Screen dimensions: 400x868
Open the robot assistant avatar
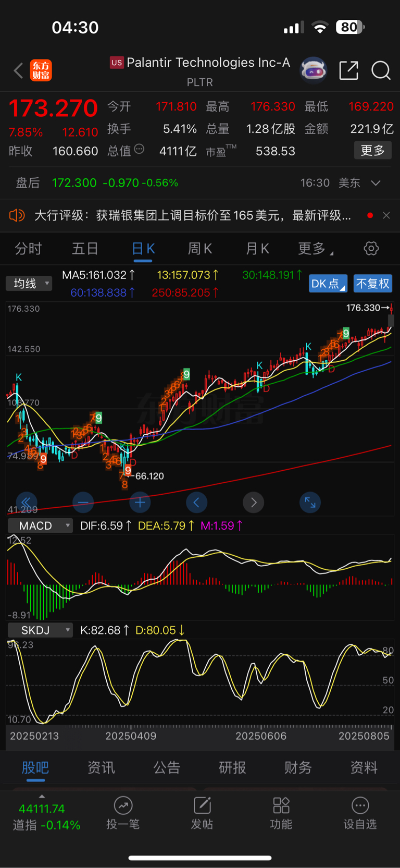coord(314,70)
